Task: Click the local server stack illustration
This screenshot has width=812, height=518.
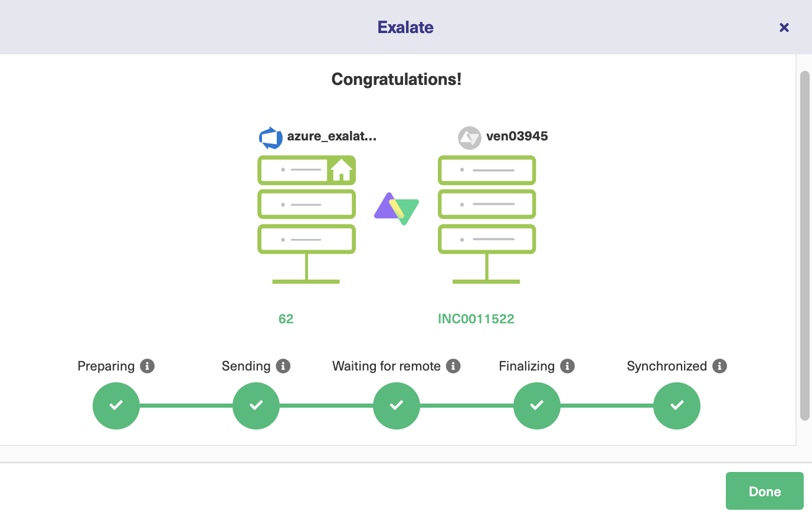Action: click(x=306, y=219)
